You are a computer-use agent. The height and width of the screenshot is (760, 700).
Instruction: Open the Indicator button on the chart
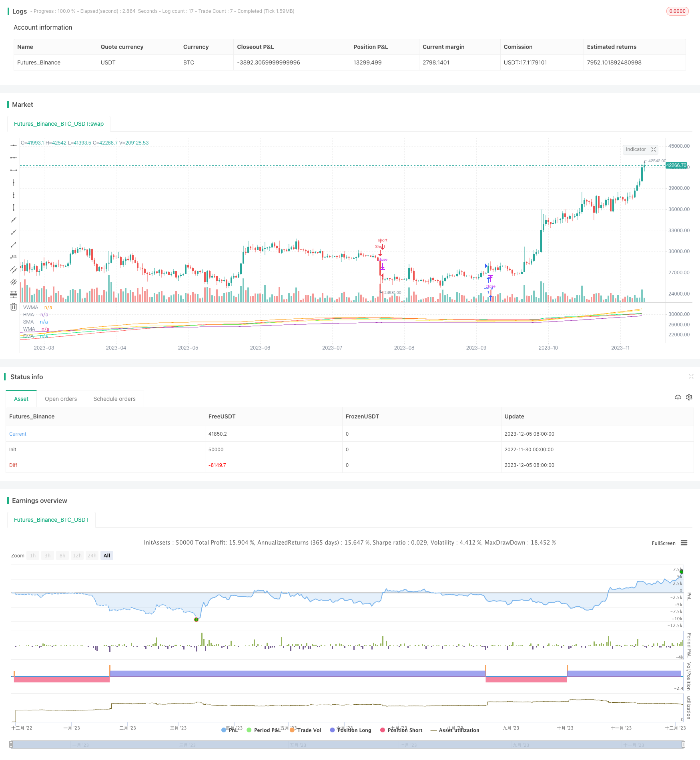click(636, 149)
